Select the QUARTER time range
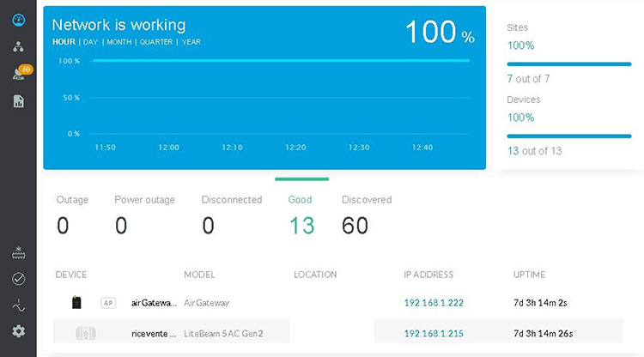 pos(156,42)
